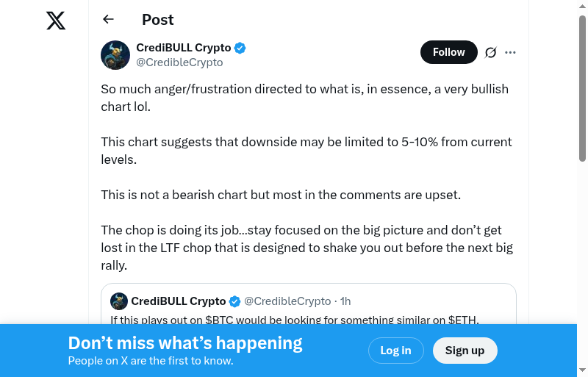Click @CredibleCrypto handle in the quoted post

[x=287, y=301]
